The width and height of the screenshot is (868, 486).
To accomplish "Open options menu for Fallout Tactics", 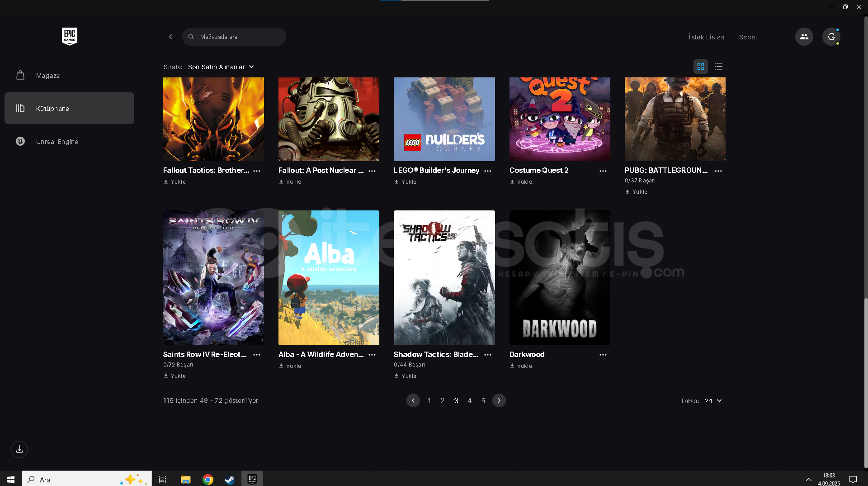I will 257,171.
